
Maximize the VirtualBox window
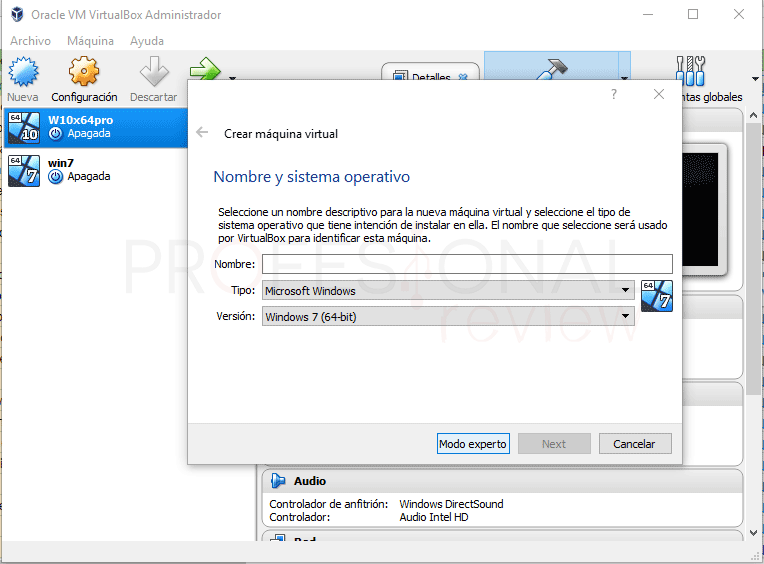pyautogui.click(x=693, y=14)
